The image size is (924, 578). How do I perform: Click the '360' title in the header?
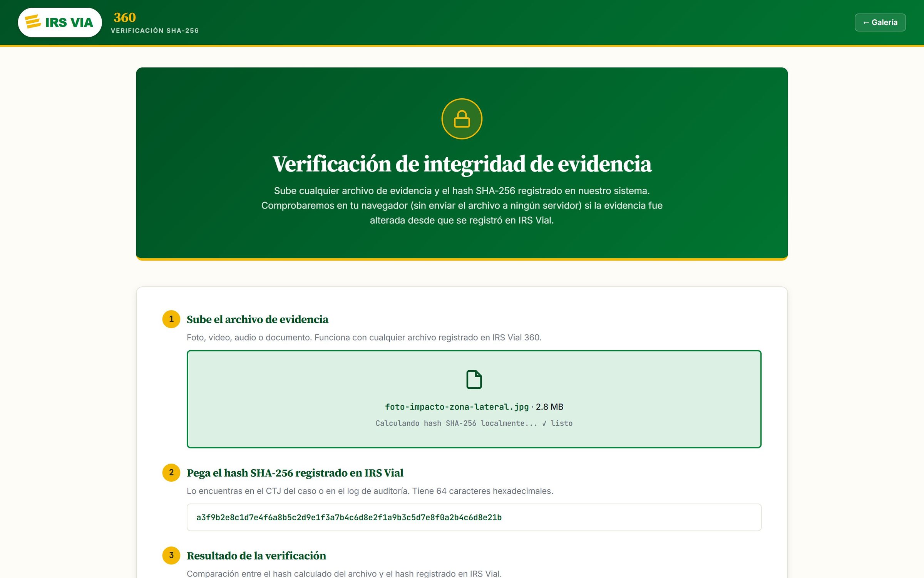pyautogui.click(x=125, y=17)
